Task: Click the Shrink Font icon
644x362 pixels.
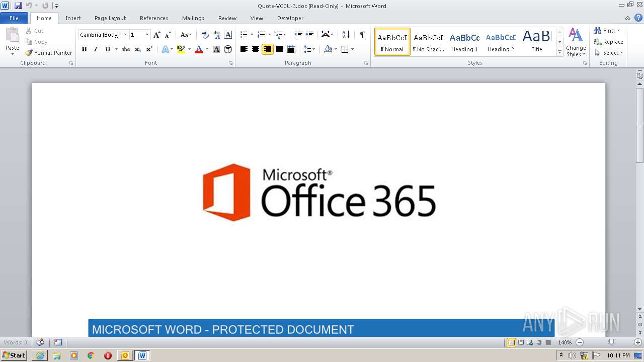Action: 168,35
